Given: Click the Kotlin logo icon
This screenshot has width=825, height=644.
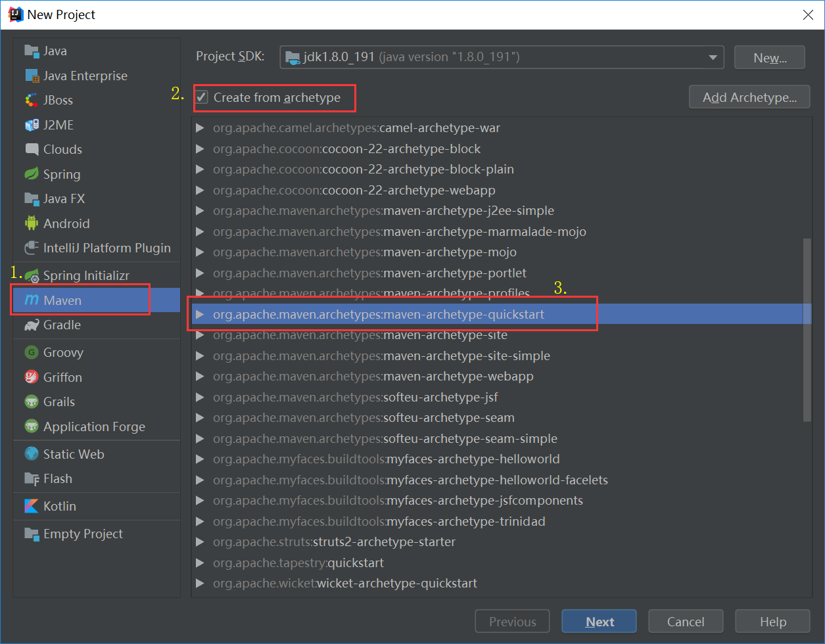Looking at the screenshot, I should click(x=32, y=506).
